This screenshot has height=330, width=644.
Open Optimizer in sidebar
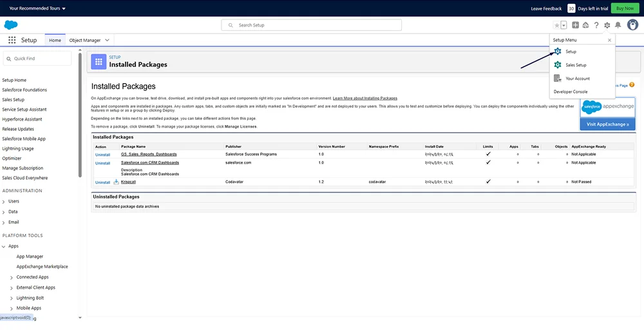(12, 158)
